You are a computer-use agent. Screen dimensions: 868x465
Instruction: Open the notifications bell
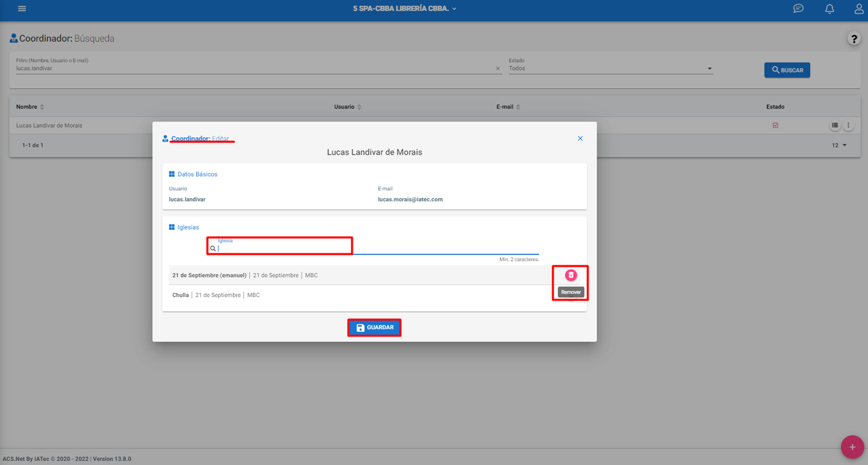tap(829, 8)
